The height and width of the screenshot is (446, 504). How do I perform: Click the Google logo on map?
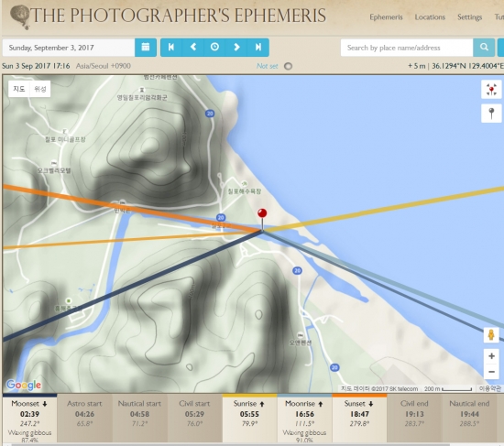pyautogui.click(x=24, y=385)
